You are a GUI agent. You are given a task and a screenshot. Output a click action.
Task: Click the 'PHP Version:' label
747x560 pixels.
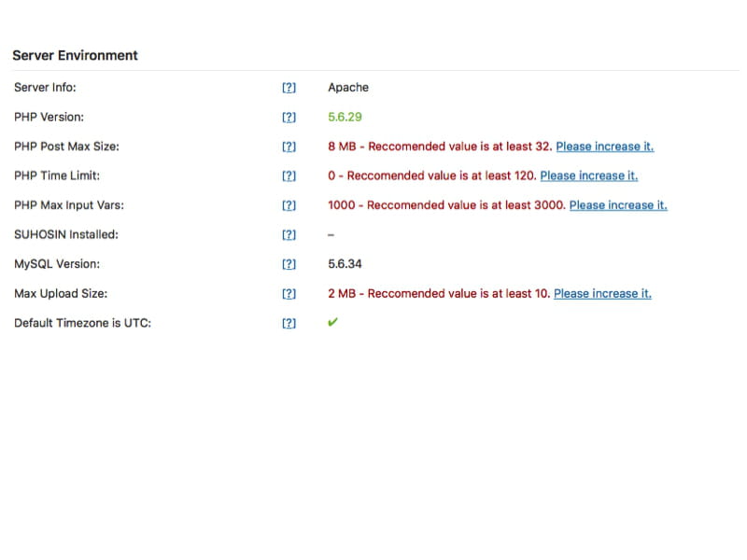[49, 118]
